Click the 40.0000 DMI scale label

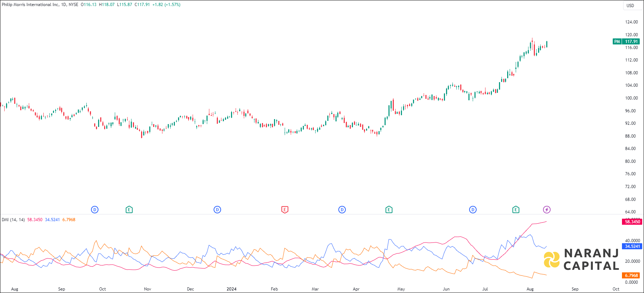[x=633, y=241]
